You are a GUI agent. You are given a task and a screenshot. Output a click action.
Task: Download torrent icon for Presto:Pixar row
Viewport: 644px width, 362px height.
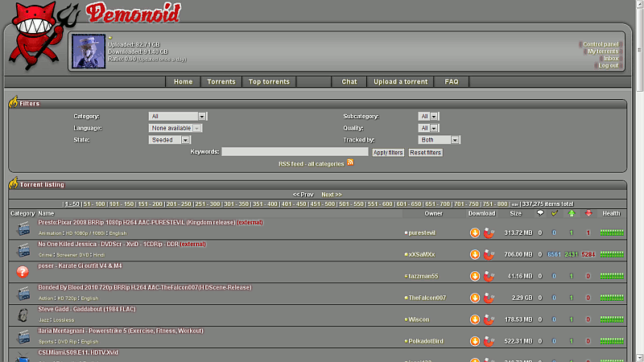[x=475, y=232]
